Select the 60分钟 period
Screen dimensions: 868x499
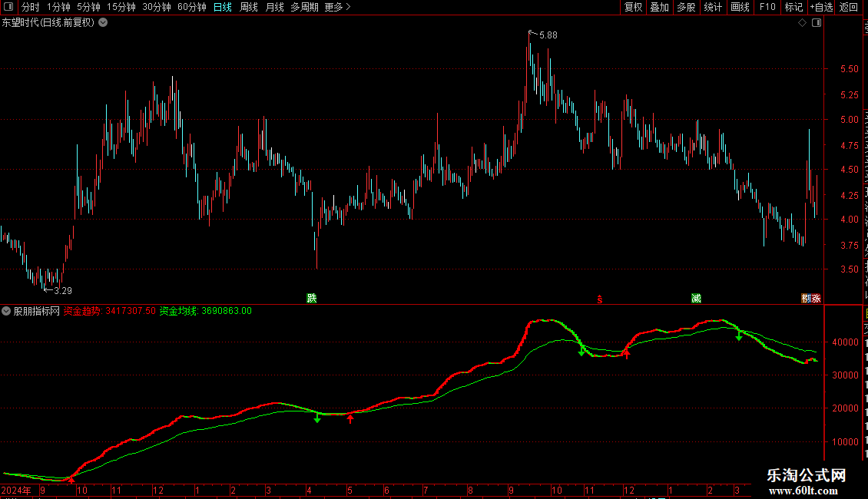tap(192, 7)
